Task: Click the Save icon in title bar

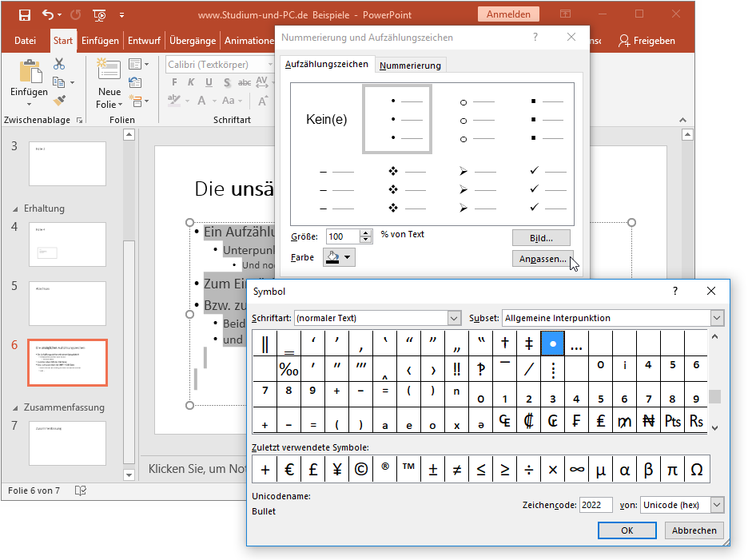Action: 24,15
